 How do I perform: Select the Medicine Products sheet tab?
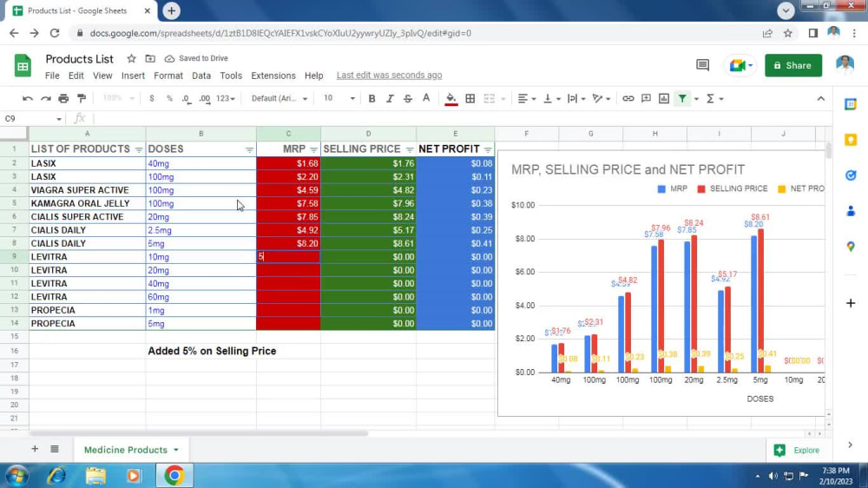(131, 450)
